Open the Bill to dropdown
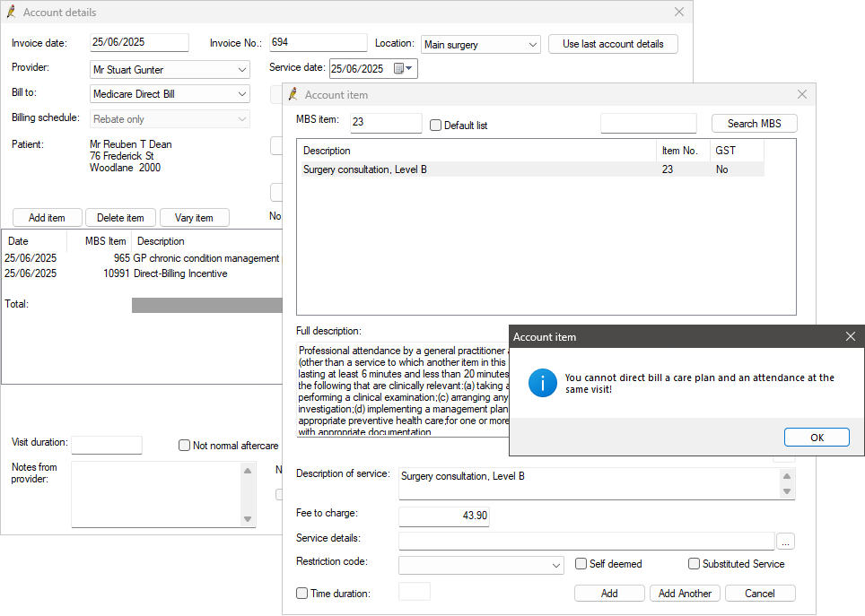Viewport: 865px width, 616px height. [x=242, y=94]
